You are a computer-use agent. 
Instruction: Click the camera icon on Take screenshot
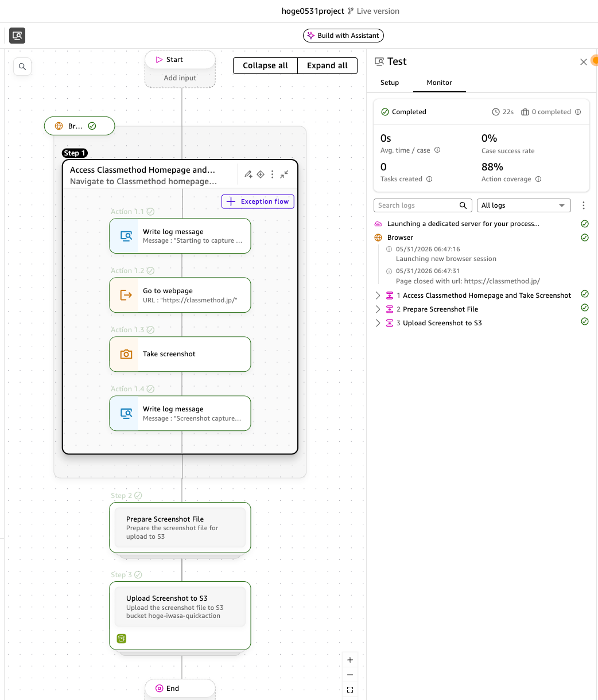click(126, 354)
